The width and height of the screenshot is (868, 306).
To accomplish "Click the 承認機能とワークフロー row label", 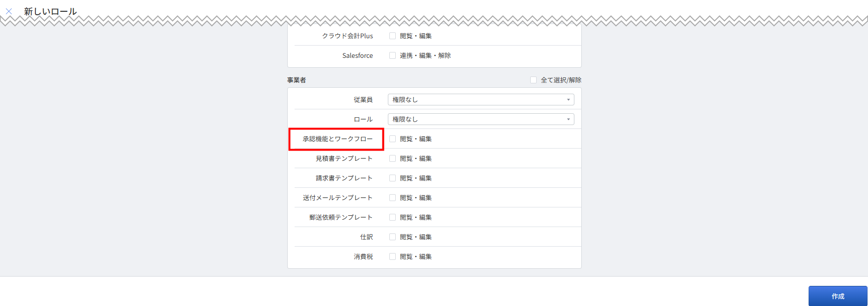I will [337, 139].
